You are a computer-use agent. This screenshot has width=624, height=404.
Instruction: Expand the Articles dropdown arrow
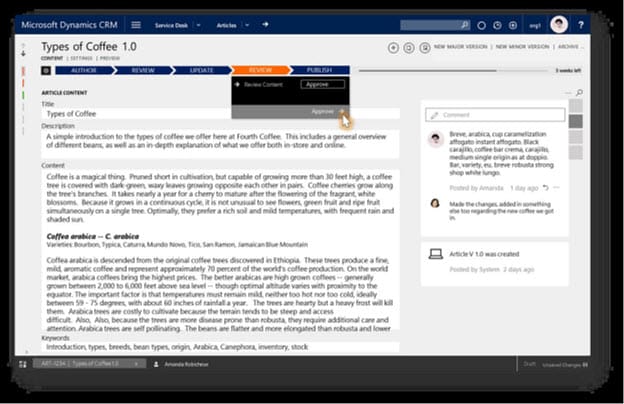pos(247,25)
